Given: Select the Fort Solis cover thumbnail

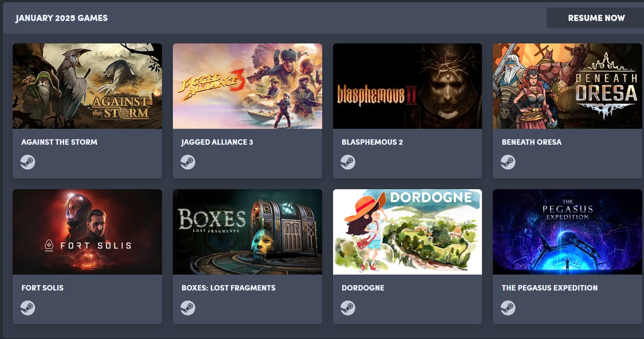Looking at the screenshot, I should click(x=87, y=232).
